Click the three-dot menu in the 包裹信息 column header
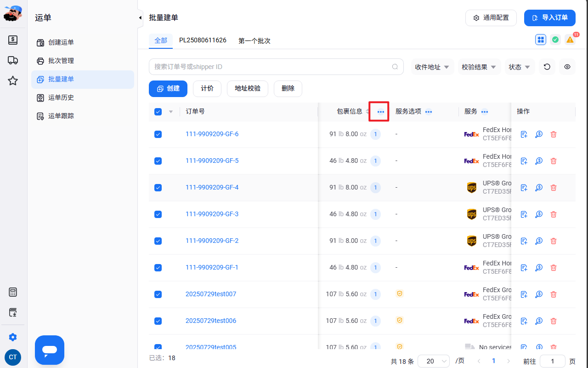 point(380,112)
